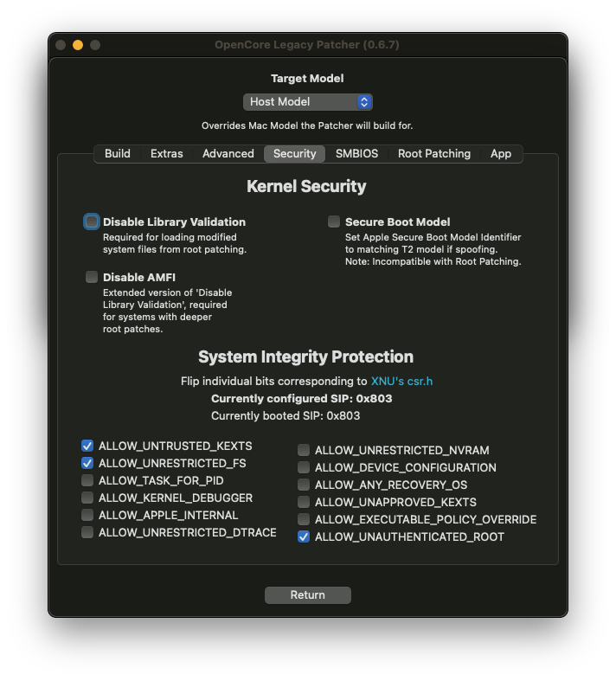The image size is (616, 681).
Task: Check ALLOW_EXECUTABLE_POLICY_OVERRIDE
Action: pos(304,519)
